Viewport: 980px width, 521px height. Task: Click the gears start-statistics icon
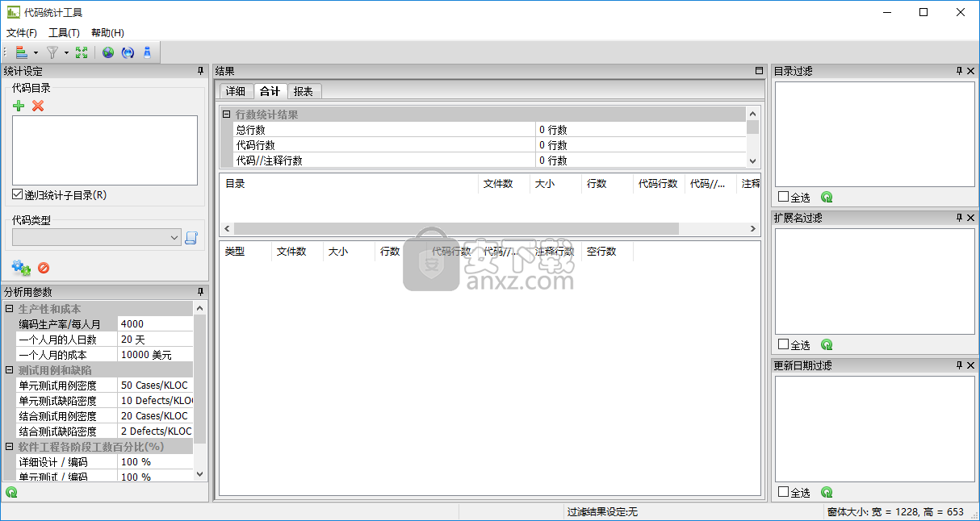pos(20,268)
